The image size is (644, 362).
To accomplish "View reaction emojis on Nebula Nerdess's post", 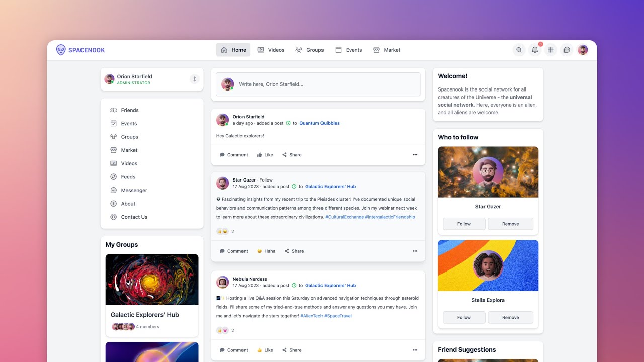I will (222, 331).
